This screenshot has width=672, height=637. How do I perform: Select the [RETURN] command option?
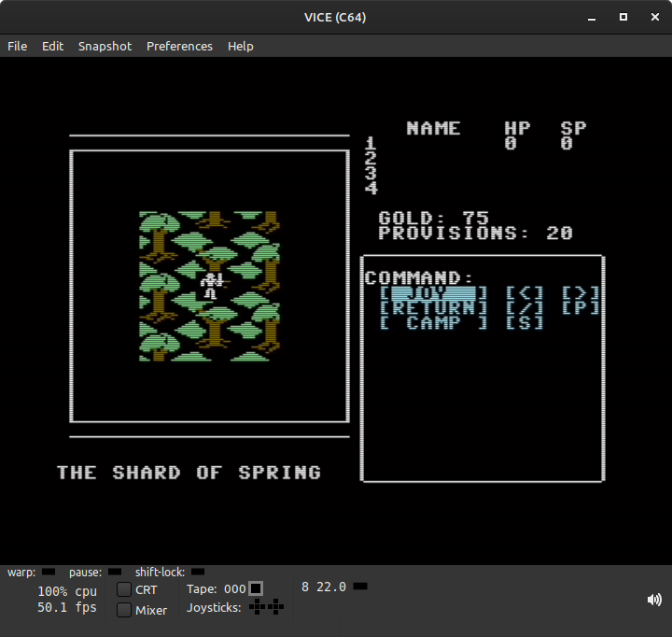[x=434, y=307]
